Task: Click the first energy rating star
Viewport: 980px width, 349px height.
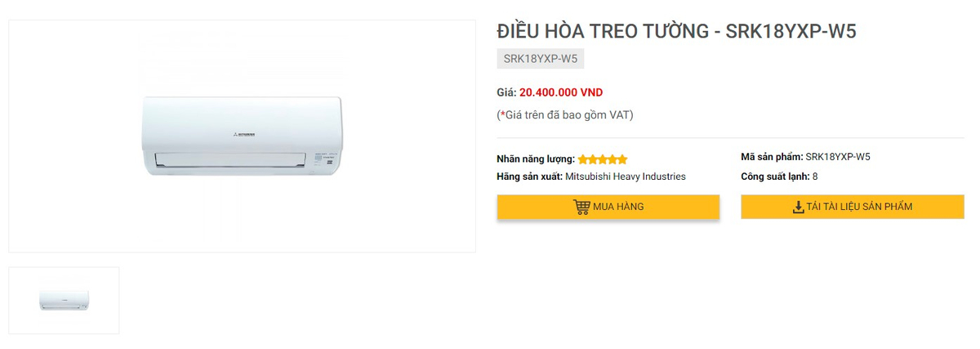Action: [x=583, y=159]
